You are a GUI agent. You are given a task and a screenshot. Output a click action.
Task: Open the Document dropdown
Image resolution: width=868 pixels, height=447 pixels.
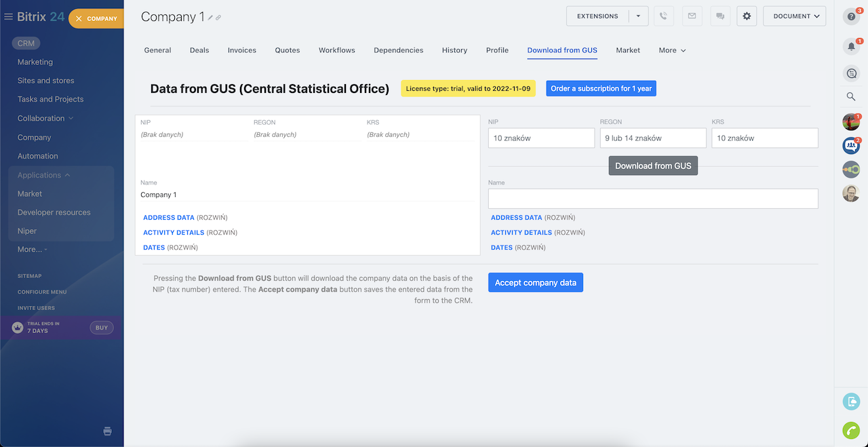[x=794, y=16]
